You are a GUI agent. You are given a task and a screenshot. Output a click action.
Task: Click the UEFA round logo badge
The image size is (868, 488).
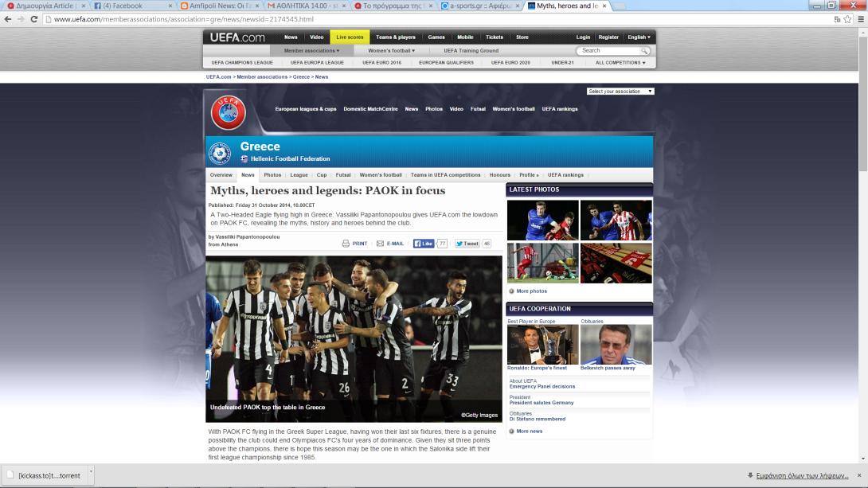[x=228, y=113]
